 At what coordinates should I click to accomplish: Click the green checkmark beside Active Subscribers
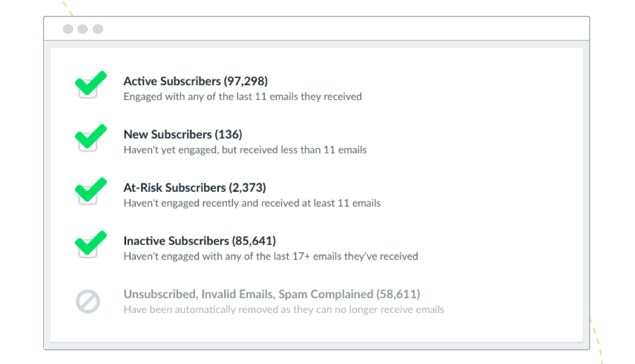pyautogui.click(x=91, y=82)
